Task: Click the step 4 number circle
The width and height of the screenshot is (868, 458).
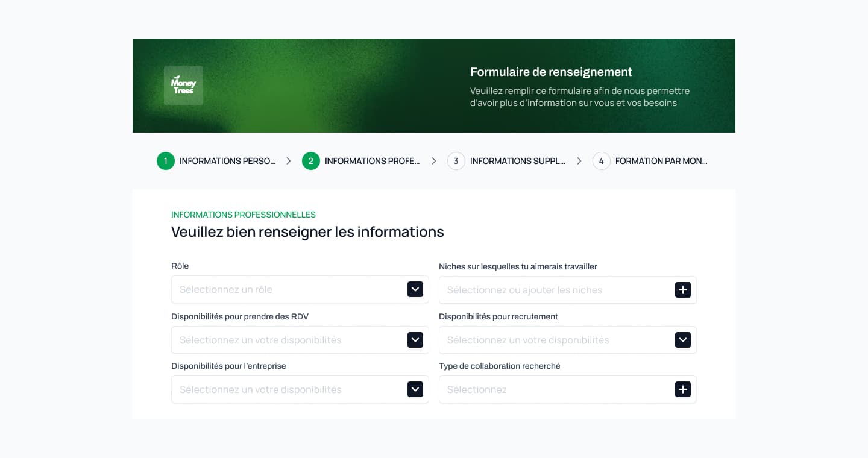Action: 602,161
